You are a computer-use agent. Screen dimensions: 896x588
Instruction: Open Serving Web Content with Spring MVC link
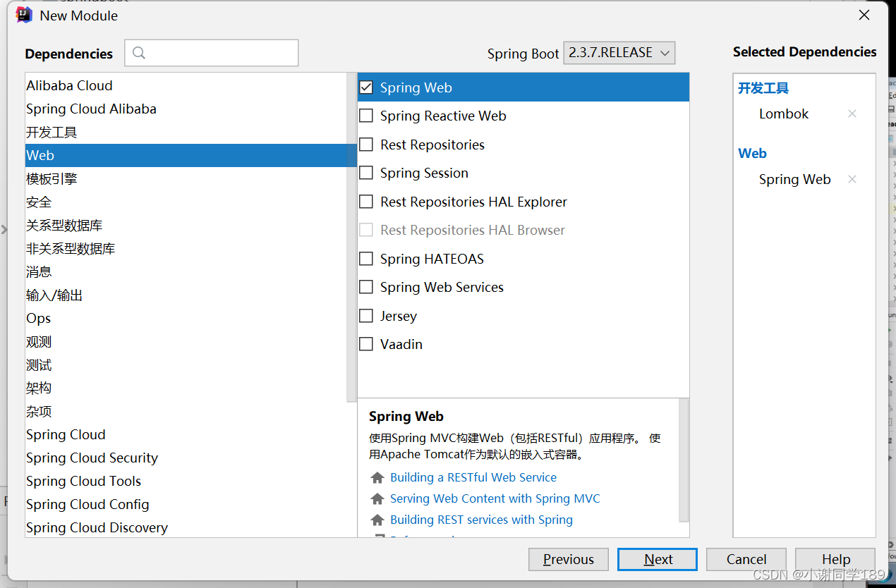coord(495,498)
